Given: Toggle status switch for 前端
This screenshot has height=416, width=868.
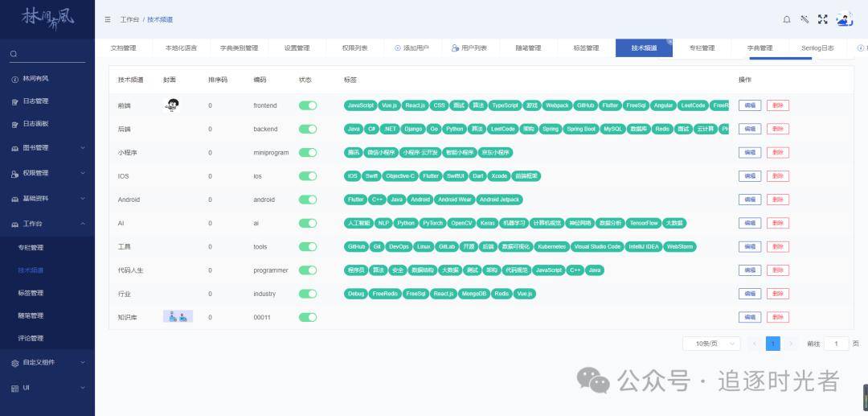Looking at the screenshot, I should pyautogui.click(x=308, y=105).
